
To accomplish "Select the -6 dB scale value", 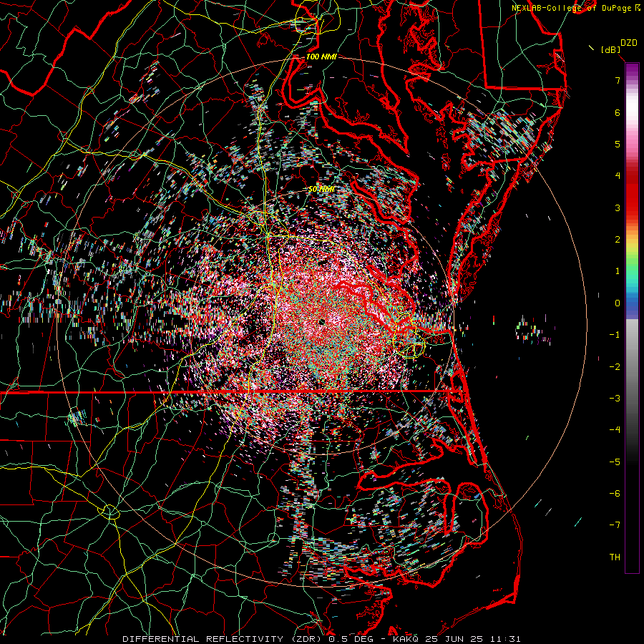I will [615, 494].
